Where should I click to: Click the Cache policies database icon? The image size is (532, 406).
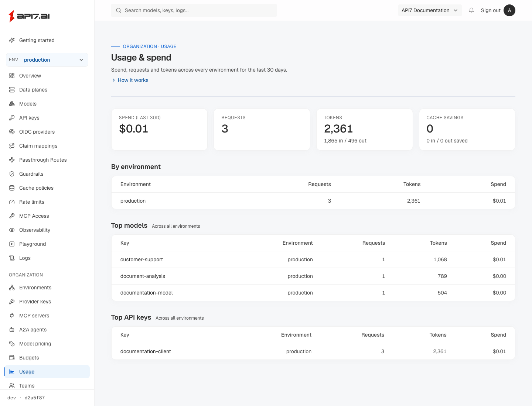tap(12, 188)
